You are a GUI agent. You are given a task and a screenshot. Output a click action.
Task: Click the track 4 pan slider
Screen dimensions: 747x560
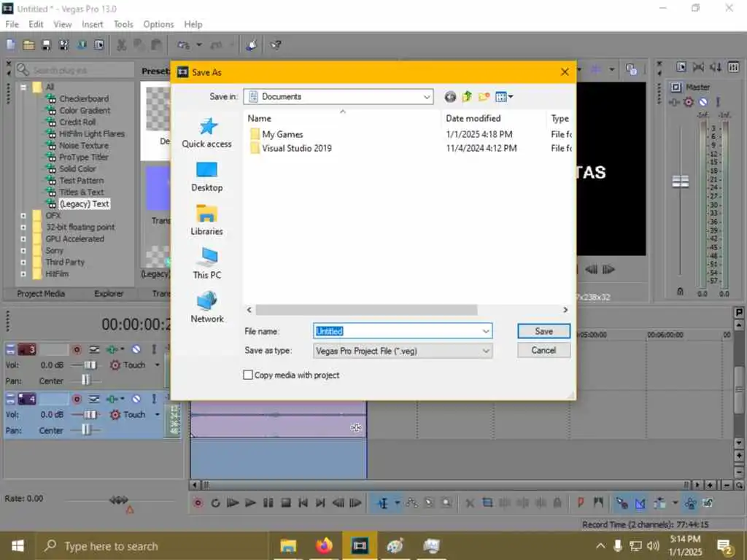(85, 430)
